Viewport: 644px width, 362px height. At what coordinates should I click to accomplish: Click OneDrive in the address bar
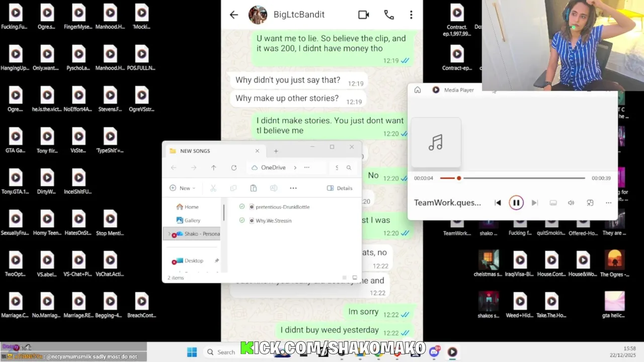pos(273,167)
